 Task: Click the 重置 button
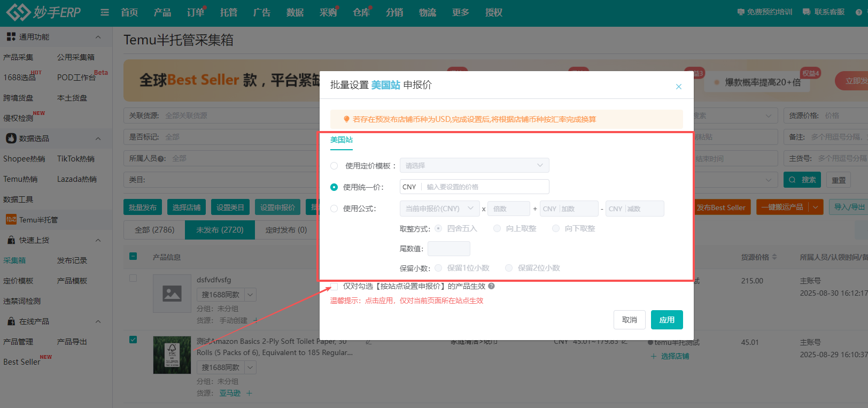pyautogui.click(x=839, y=180)
